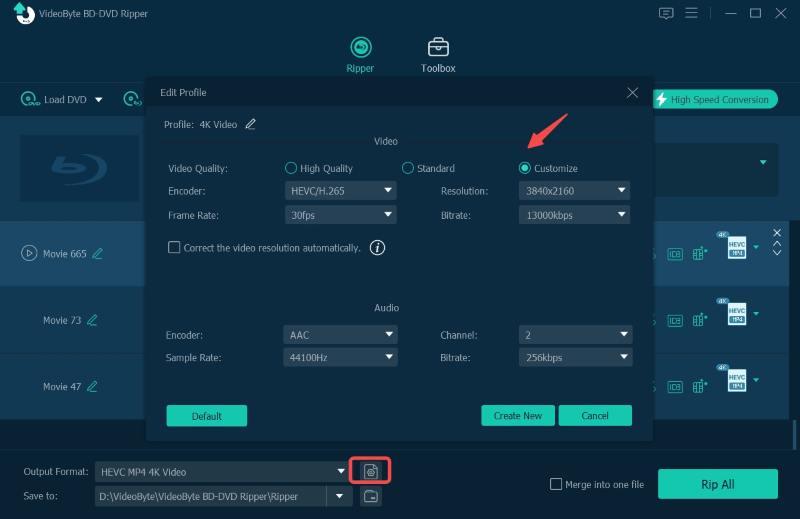The height and width of the screenshot is (519, 800).
Task: Open the audio Encoder AAC dropdown
Action: point(340,335)
